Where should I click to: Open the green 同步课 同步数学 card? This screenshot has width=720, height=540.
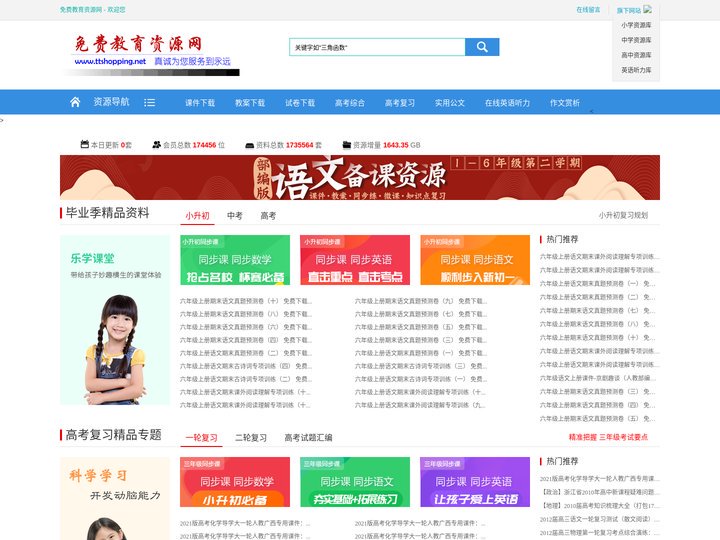(235, 260)
